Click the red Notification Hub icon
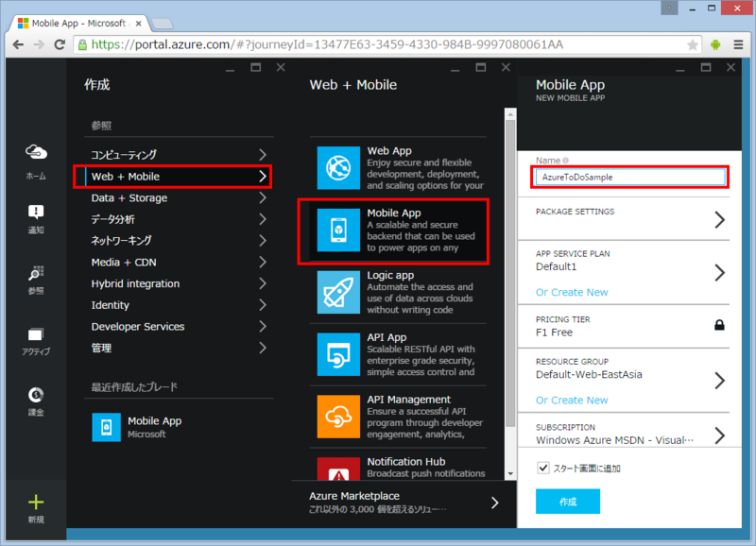This screenshot has height=546, width=756. (338, 469)
